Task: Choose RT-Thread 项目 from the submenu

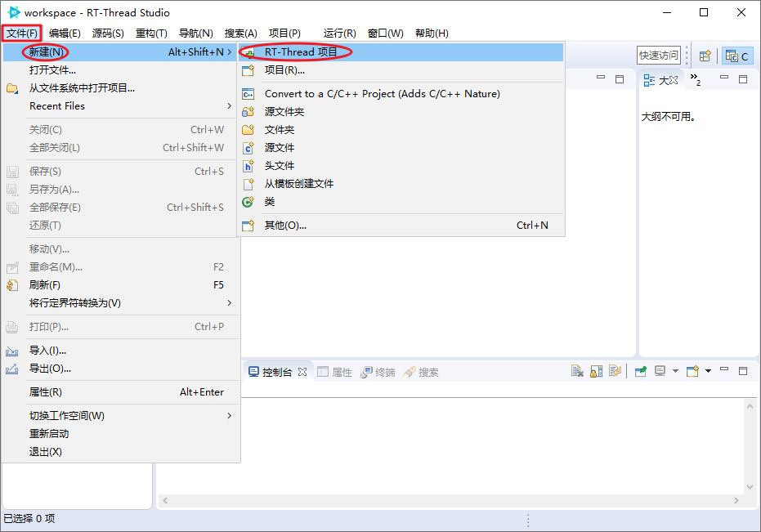Action: coord(401,52)
